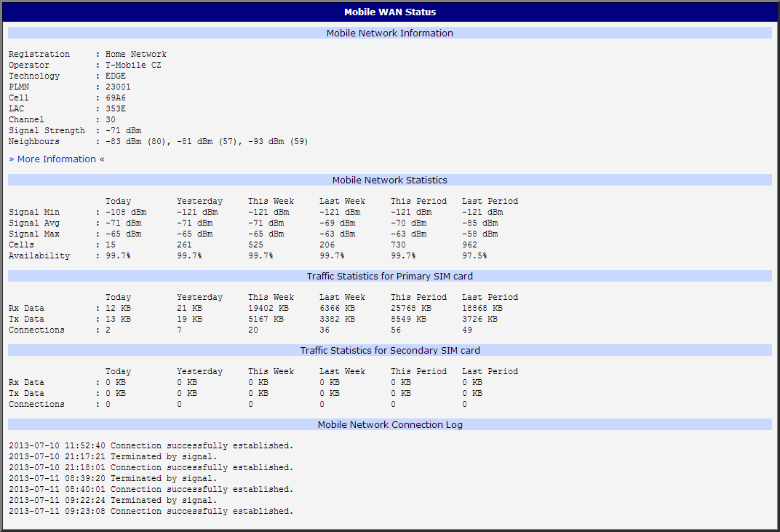Click Last Period Cells count 962

click(x=469, y=245)
